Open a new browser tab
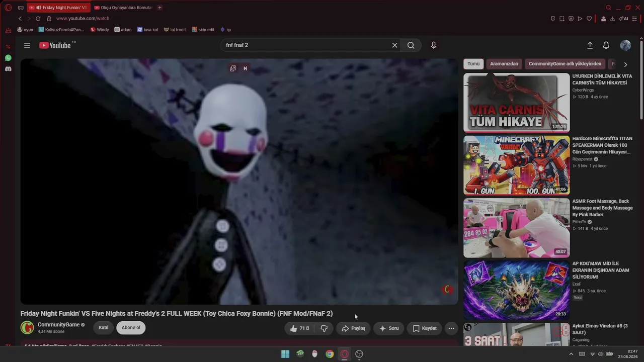The image size is (644, 362). 159,8
